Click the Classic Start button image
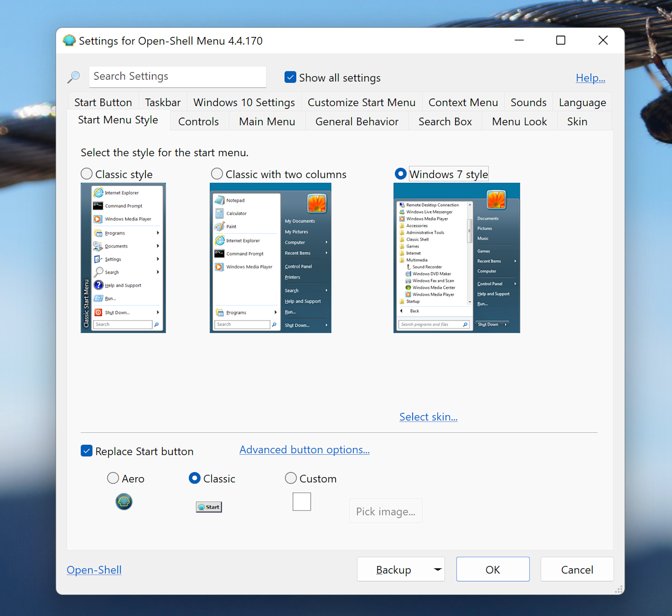This screenshot has width=672, height=616. (x=209, y=507)
